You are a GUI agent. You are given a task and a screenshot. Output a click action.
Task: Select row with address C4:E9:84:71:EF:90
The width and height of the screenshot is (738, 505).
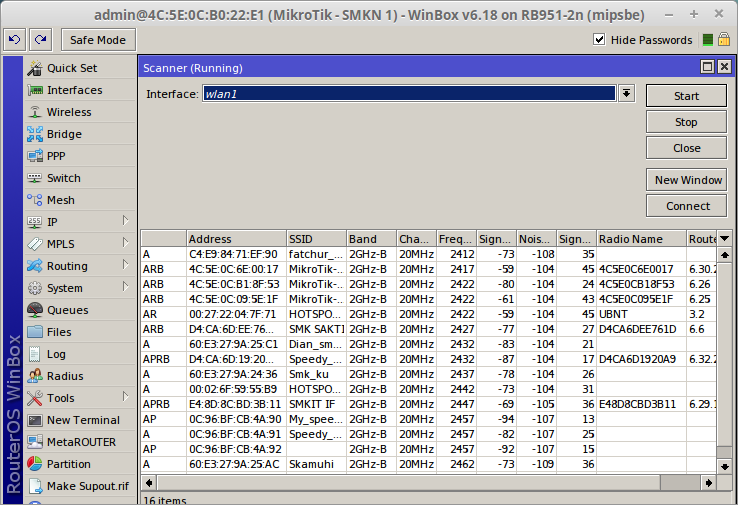pos(428,254)
